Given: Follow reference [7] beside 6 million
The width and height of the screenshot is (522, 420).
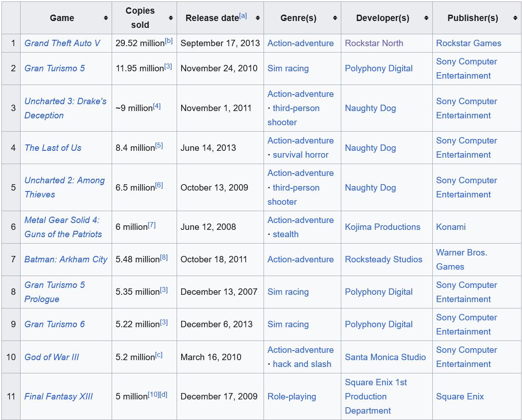Looking at the screenshot, I should coord(152,225).
